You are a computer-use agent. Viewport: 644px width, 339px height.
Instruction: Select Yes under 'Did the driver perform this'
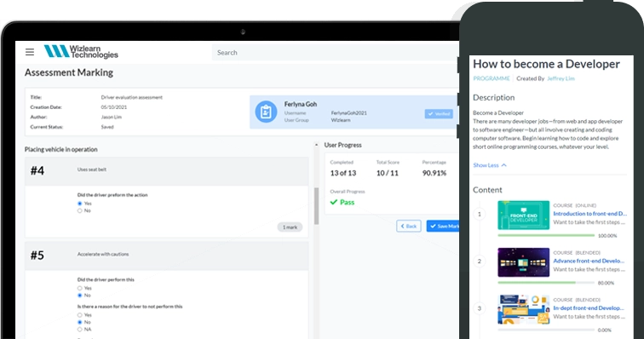(x=80, y=288)
